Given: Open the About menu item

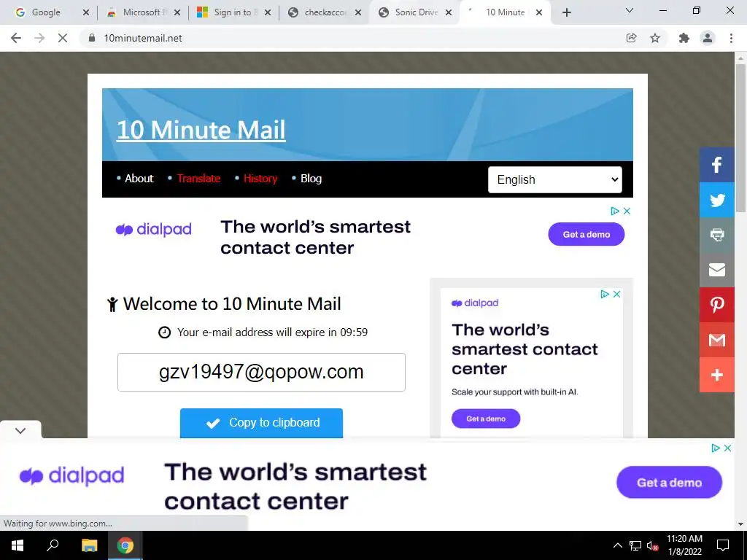Looking at the screenshot, I should point(139,179).
